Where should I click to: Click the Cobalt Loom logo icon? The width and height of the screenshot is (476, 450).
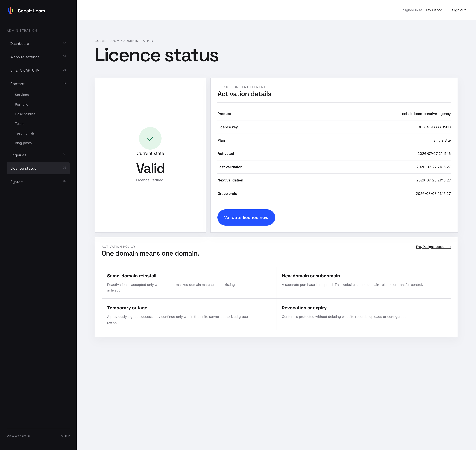[x=11, y=11]
